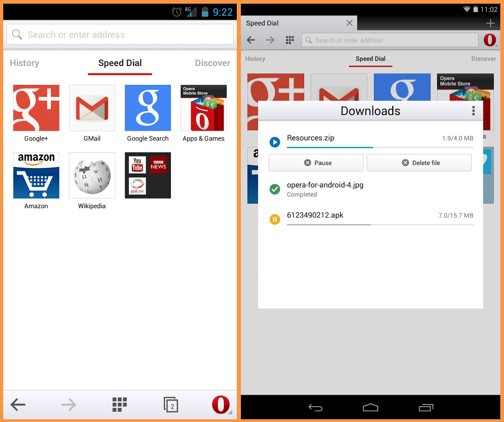
Task: Click the magnifier icon in phone address bar
Action: pyautogui.click(x=17, y=35)
